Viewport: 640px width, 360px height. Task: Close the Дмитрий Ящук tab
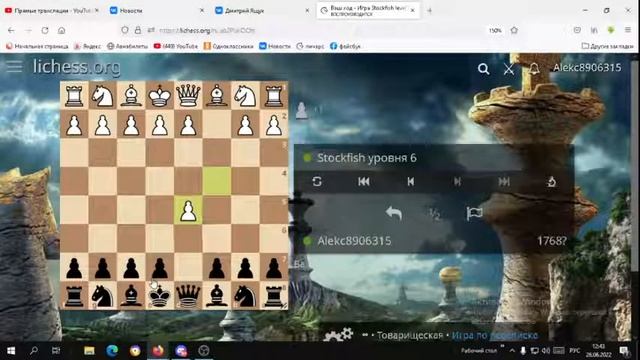click(x=307, y=11)
